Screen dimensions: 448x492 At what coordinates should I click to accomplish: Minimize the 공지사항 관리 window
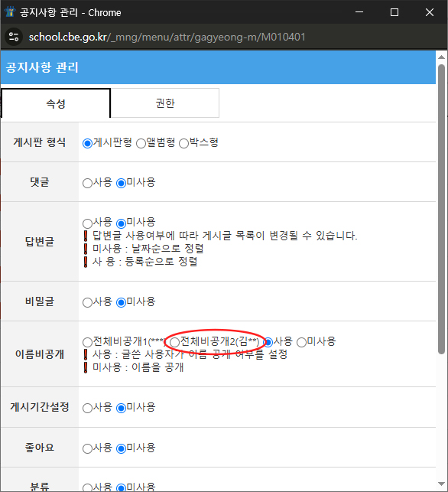[x=359, y=12]
